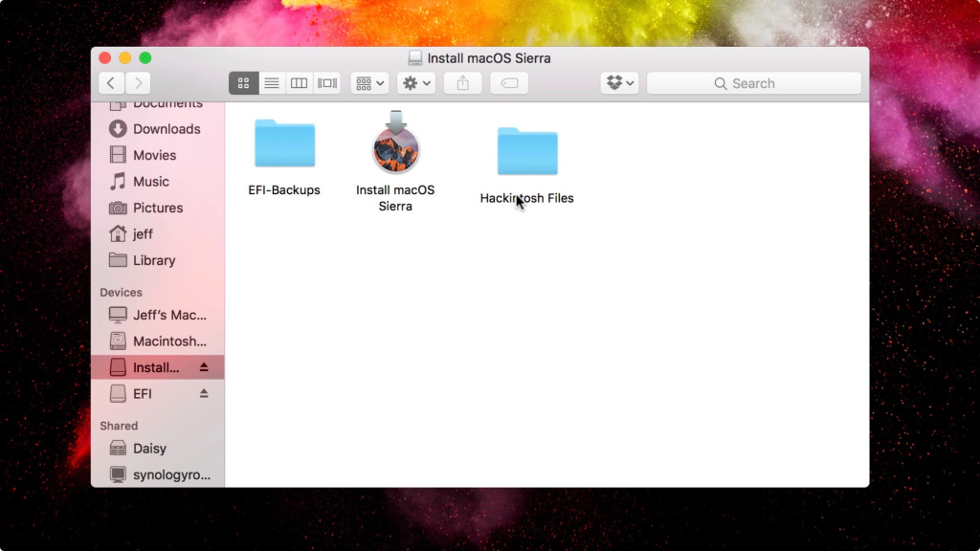Click the window title proxy drive icon
The height and width of the screenshot is (551, 980).
point(415,58)
